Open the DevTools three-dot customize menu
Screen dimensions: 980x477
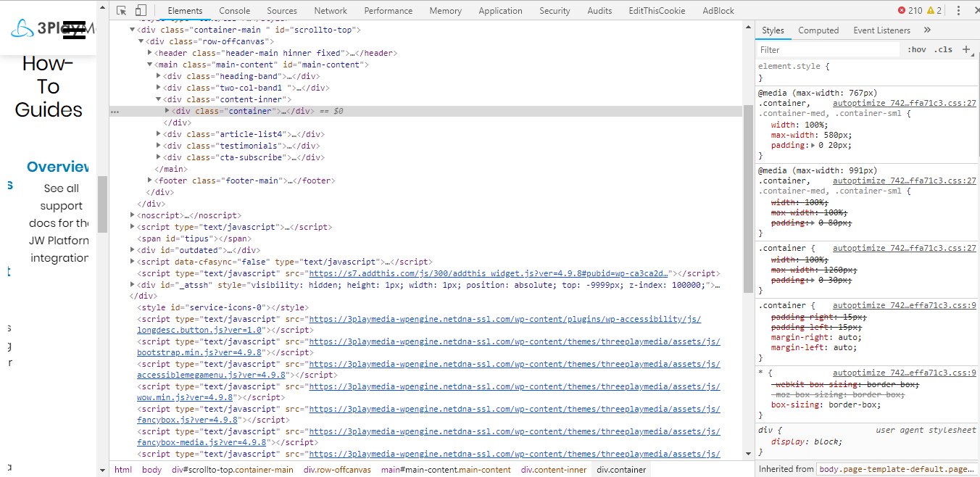coord(958,11)
